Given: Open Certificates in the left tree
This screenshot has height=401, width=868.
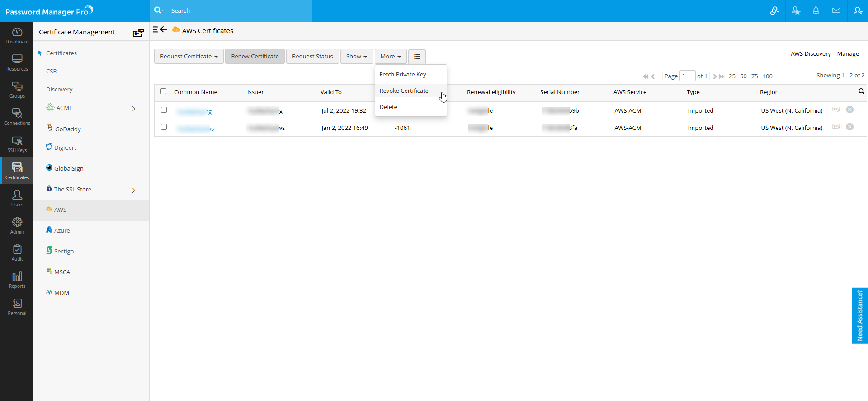Looking at the screenshot, I should 61,53.
